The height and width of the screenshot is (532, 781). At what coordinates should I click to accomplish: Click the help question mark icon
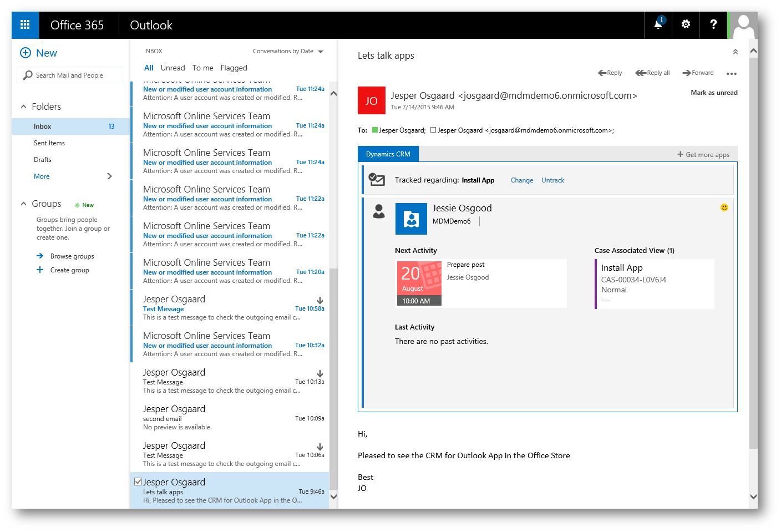coord(713,24)
